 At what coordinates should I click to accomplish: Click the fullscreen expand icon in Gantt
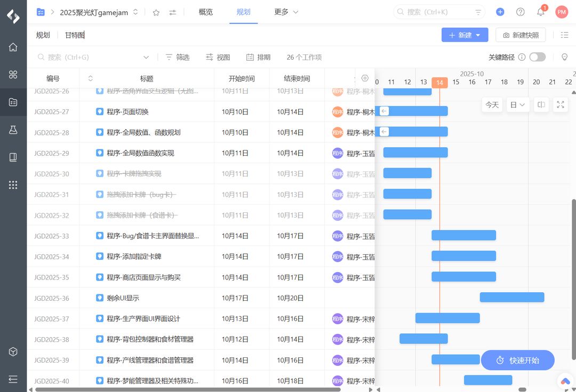(561, 105)
